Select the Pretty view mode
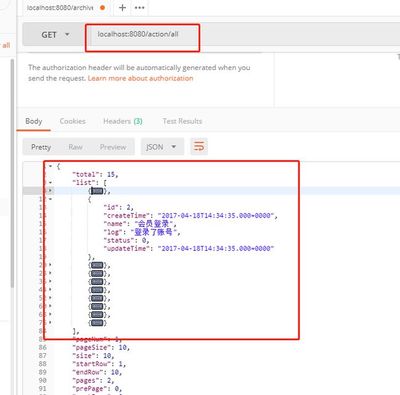The image size is (400, 395). (41, 147)
